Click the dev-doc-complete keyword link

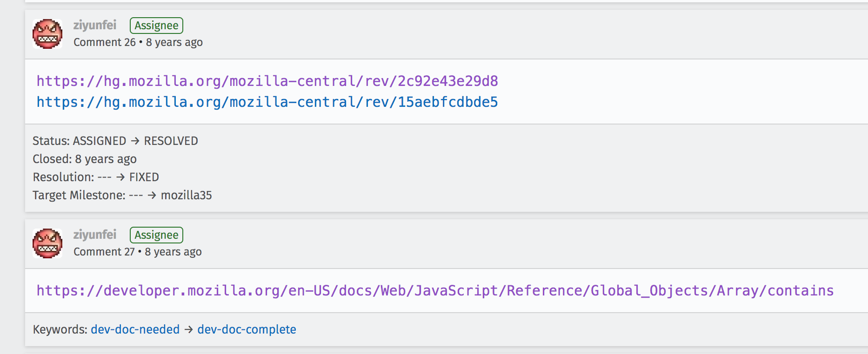(x=247, y=329)
